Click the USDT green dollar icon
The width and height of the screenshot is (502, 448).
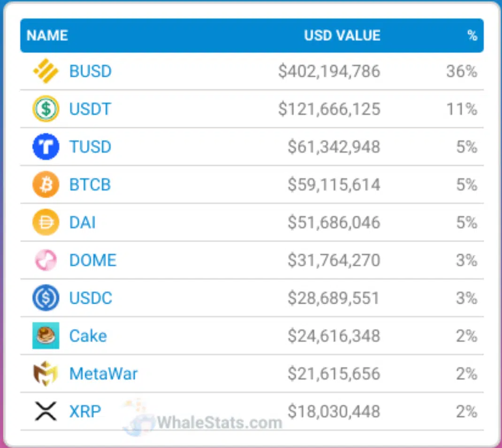pos(46,109)
